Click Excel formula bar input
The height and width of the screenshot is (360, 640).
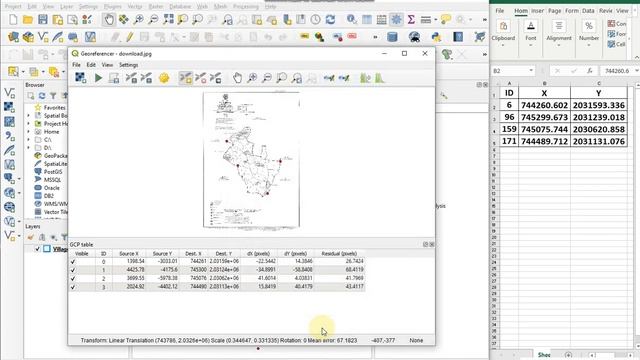[x=617, y=71]
